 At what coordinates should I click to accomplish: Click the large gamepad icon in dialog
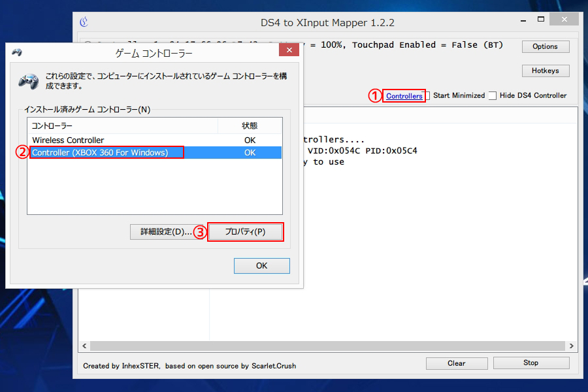pos(29,81)
